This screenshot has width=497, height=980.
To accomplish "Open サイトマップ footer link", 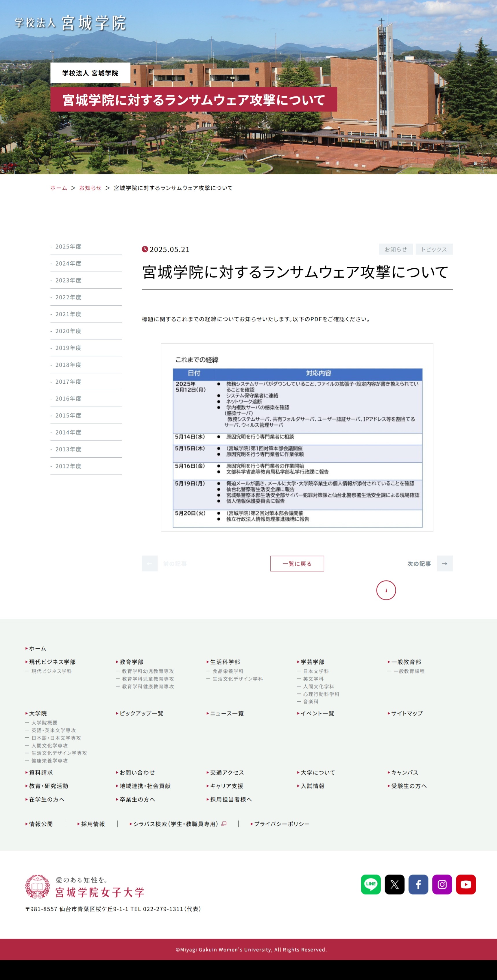I will click(405, 713).
